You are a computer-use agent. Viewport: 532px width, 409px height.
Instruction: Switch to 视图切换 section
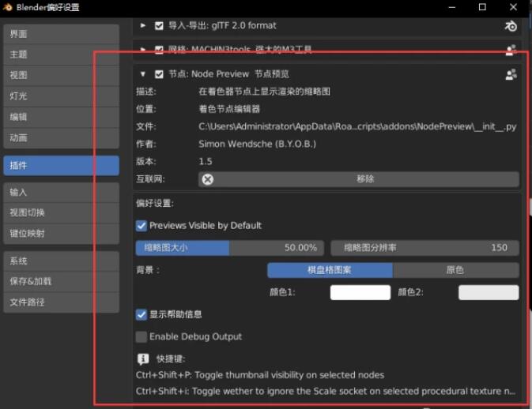pos(62,213)
